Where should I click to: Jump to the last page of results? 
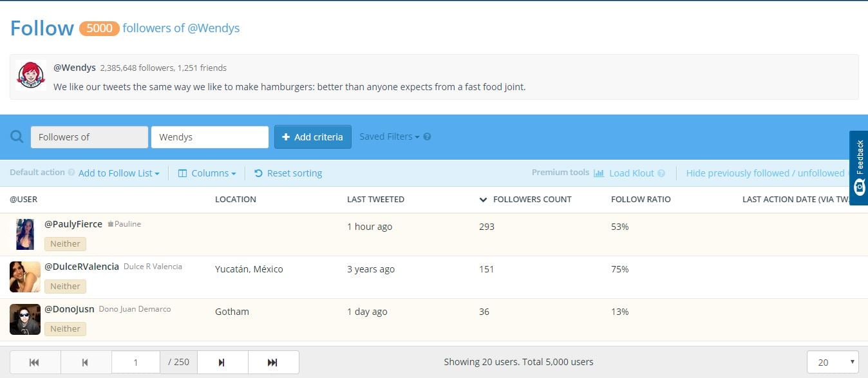pyautogui.click(x=273, y=363)
